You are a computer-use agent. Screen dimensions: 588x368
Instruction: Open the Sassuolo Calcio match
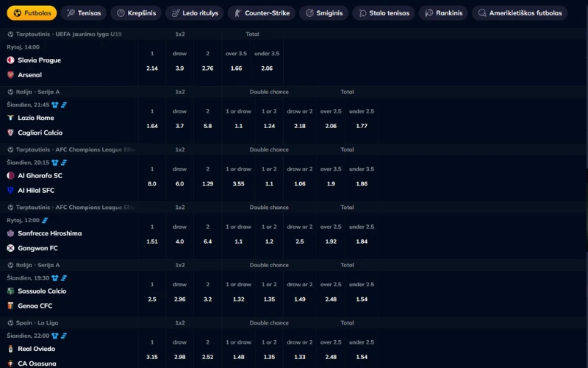click(x=42, y=291)
